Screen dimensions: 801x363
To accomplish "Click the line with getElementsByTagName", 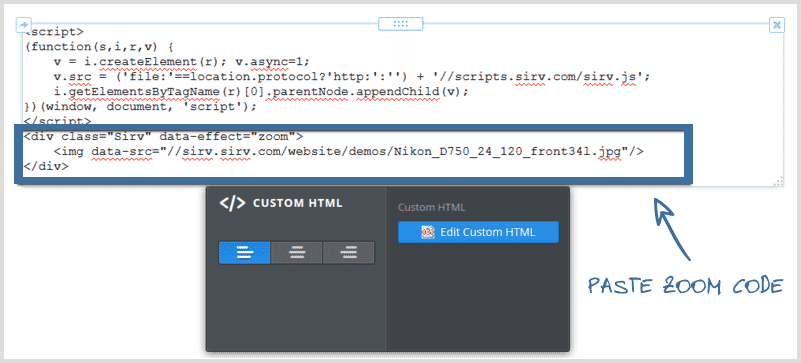I will coord(261,91).
